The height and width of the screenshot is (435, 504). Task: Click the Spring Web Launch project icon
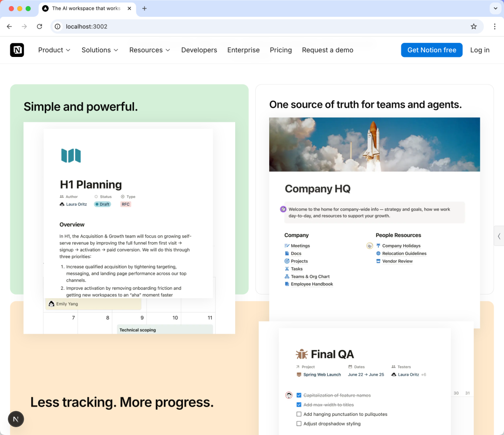(299, 374)
